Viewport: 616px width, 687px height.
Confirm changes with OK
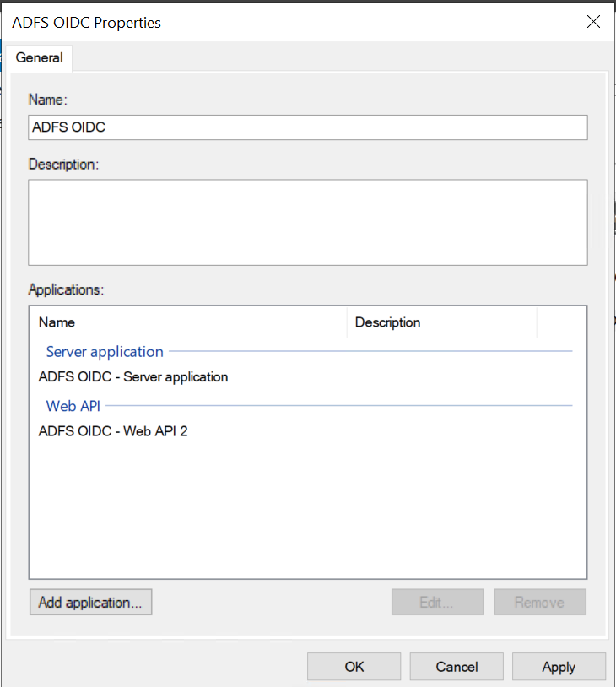[x=354, y=667]
